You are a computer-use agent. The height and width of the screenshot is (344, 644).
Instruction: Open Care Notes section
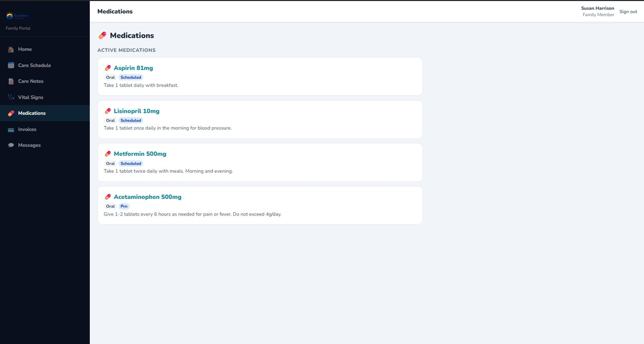pyautogui.click(x=45, y=81)
